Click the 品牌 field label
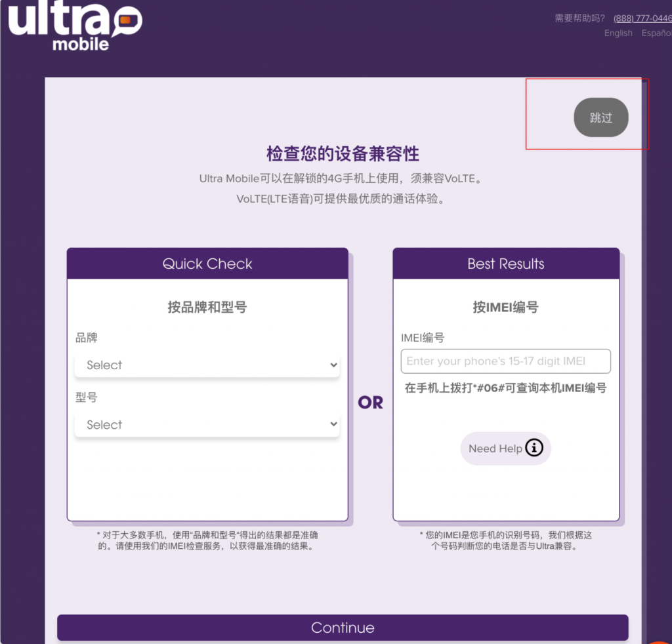This screenshot has height=644, width=672. point(87,338)
